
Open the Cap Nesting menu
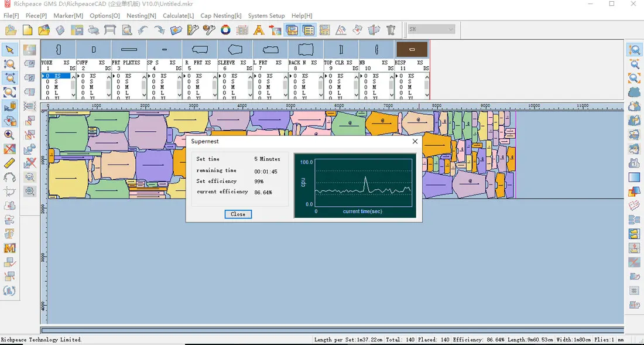pos(221,16)
